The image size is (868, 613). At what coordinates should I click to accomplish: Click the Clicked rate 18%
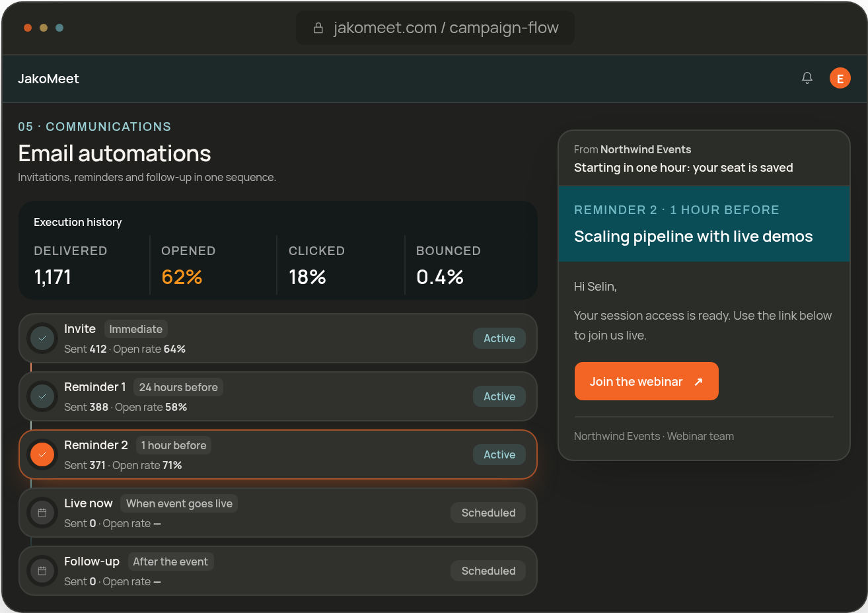pyautogui.click(x=307, y=277)
